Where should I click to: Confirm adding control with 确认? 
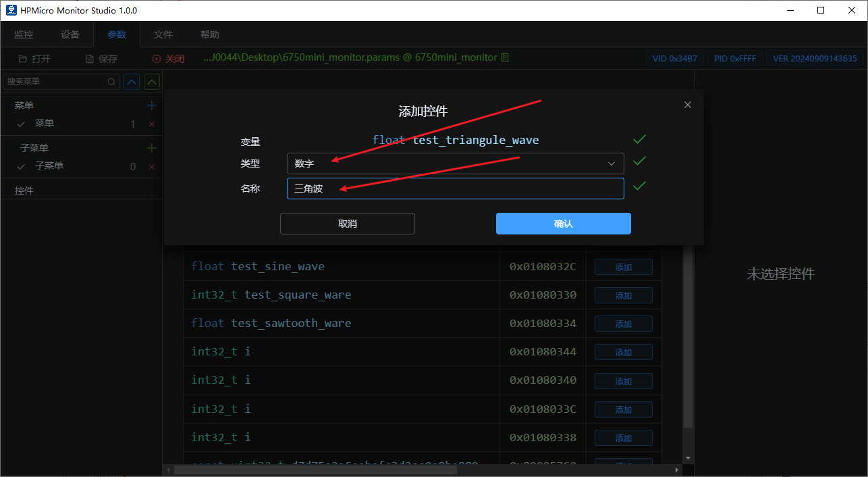tap(564, 224)
